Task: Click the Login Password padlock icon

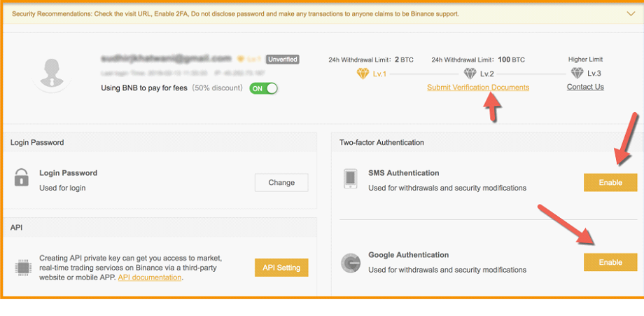Action: click(22, 178)
